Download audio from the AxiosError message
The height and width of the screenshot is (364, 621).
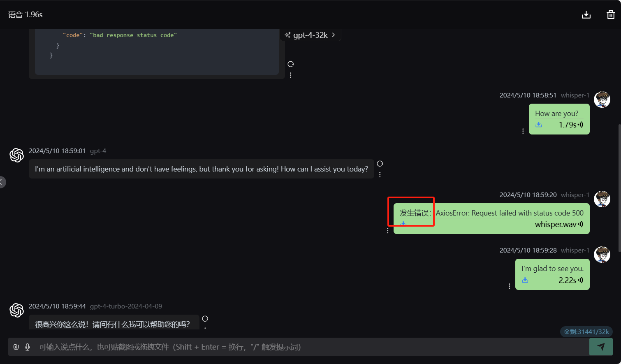pos(403,224)
